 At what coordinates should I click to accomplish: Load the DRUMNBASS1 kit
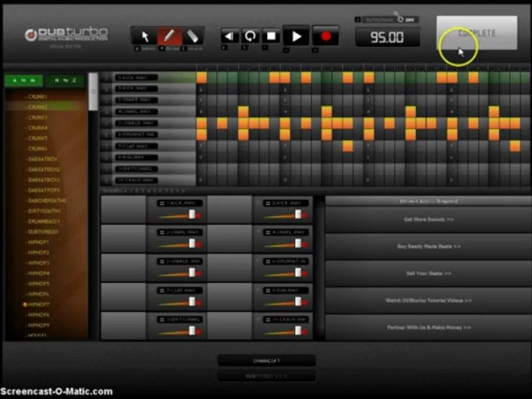(44, 222)
